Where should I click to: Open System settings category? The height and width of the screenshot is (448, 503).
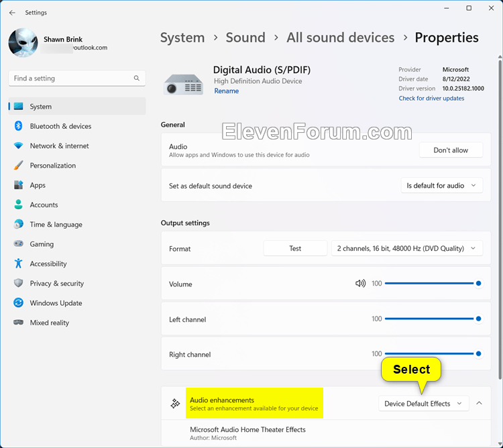coord(77,106)
